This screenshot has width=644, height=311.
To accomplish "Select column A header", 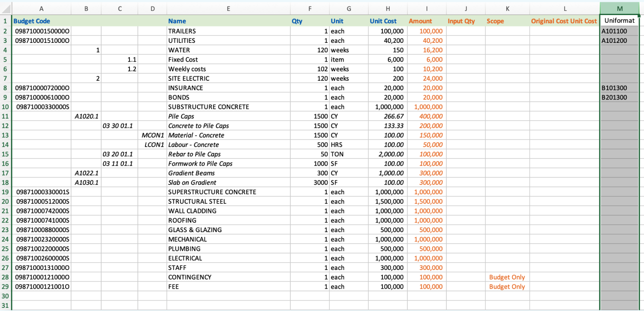I will pos(41,8).
